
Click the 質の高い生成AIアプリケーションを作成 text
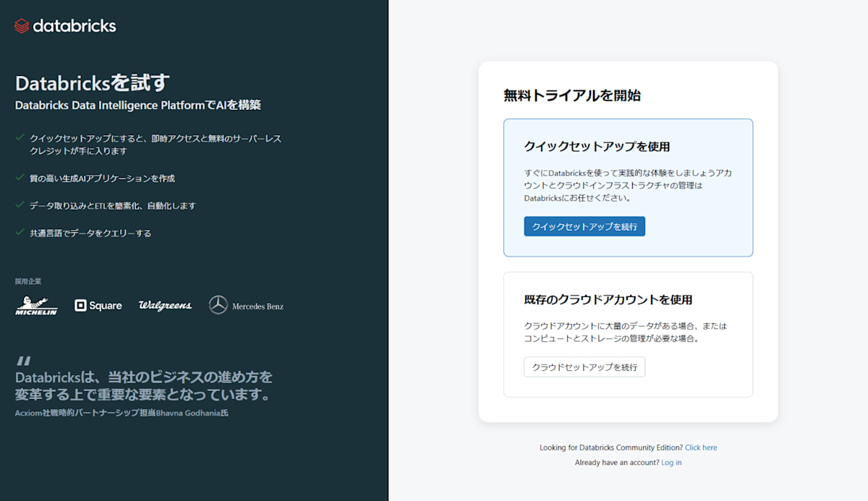pyautogui.click(x=102, y=178)
